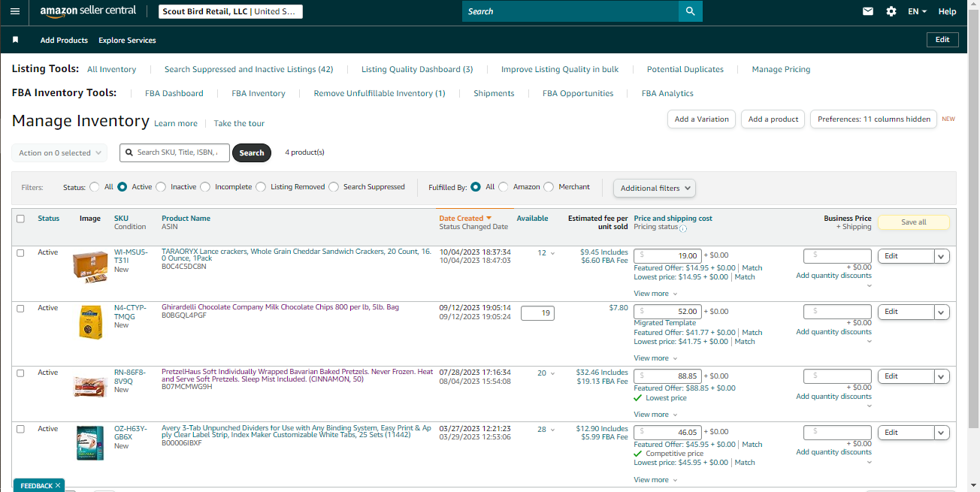
Task: Choose the Status All radio button
Action: (x=95, y=187)
